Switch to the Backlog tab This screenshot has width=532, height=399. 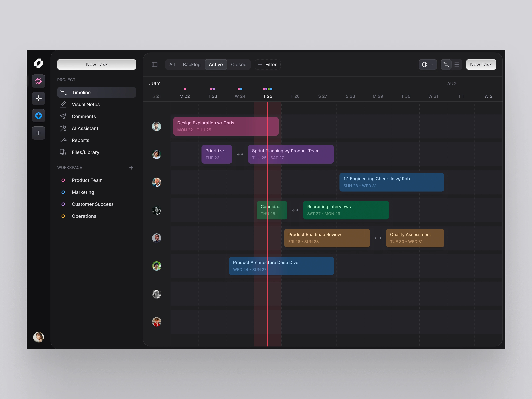(x=192, y=65)
